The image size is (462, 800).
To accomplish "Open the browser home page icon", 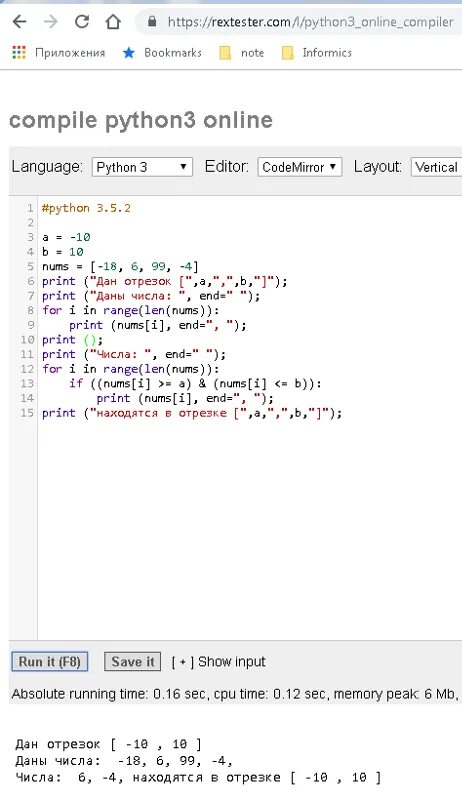I will 113,21.
